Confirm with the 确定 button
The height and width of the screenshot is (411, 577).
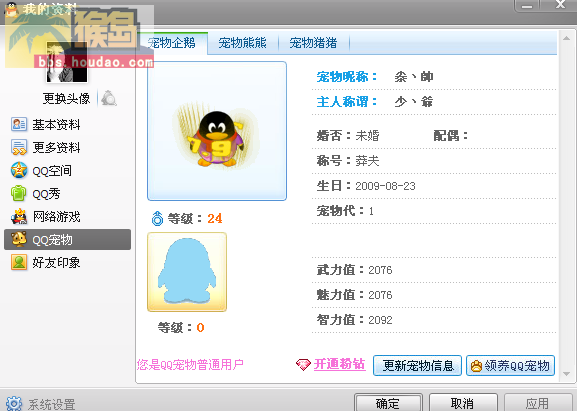click(x=388, y=403)
